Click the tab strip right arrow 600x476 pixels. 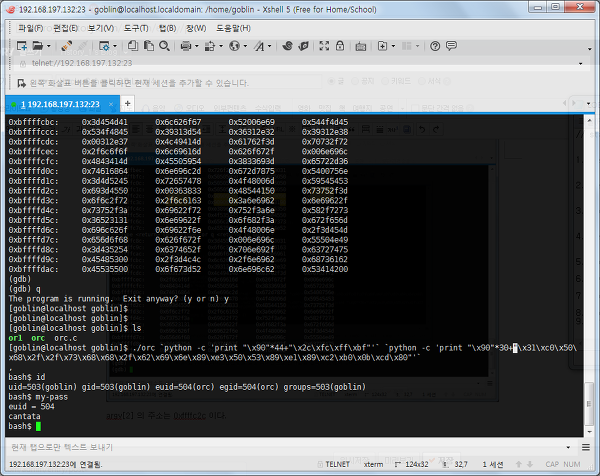point(574,103)
